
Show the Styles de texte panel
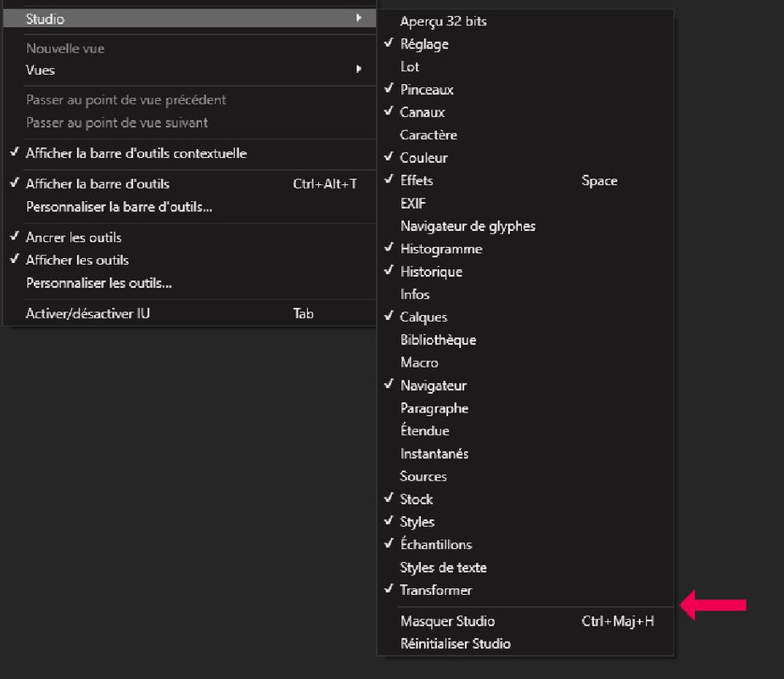coord(525,568)
